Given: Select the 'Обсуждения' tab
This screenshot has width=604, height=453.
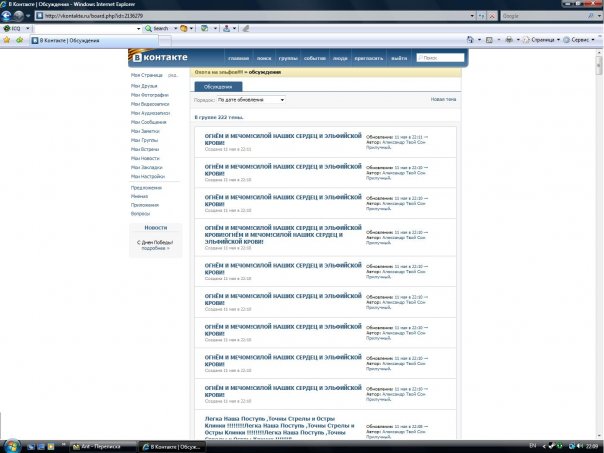Looking at the screenshot, I should (218, 87).
